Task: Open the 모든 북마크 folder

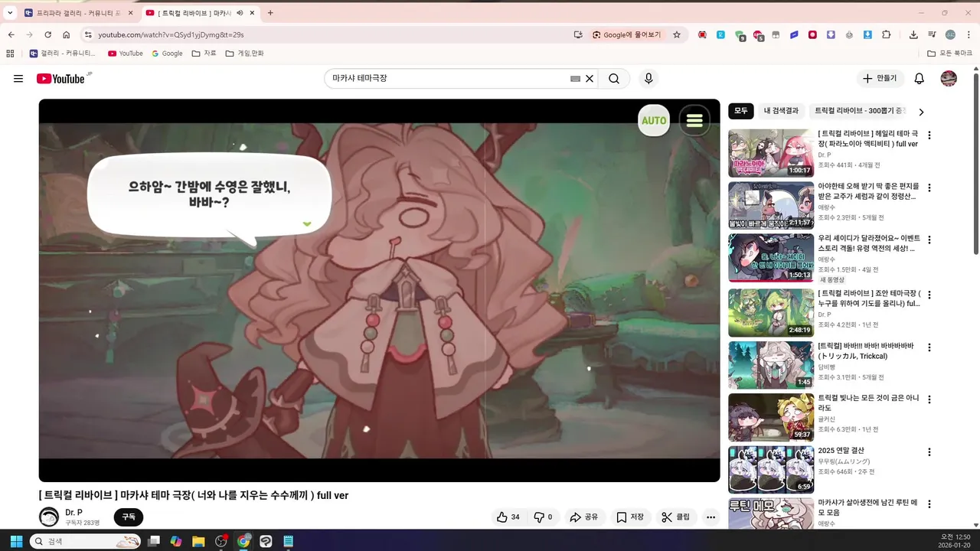Action: coord(949,54)
